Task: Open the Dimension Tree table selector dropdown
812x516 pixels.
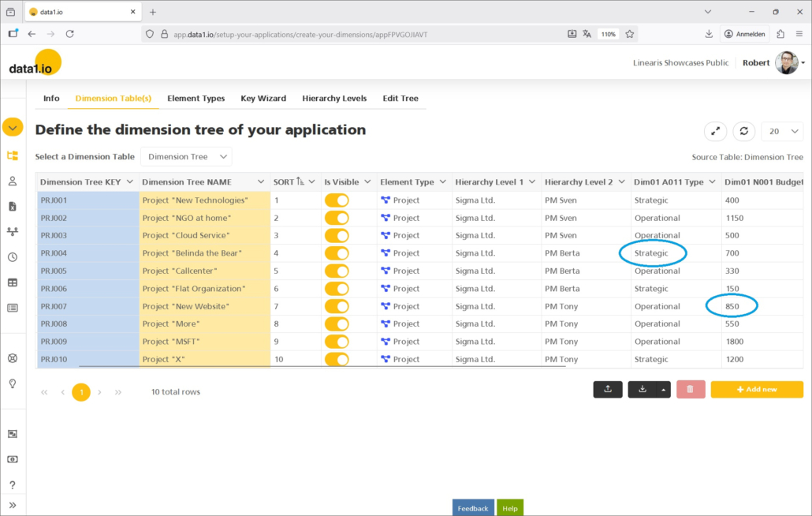Action: click(186, 157)
